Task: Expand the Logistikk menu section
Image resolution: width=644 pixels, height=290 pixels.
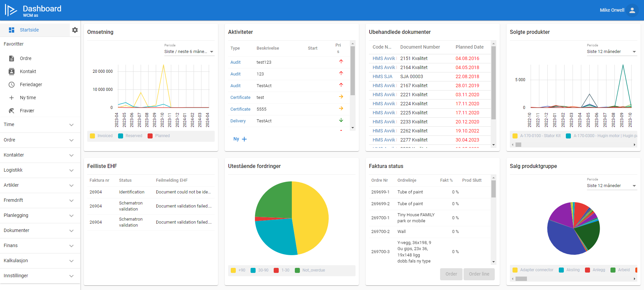Action: click(40, 170)
